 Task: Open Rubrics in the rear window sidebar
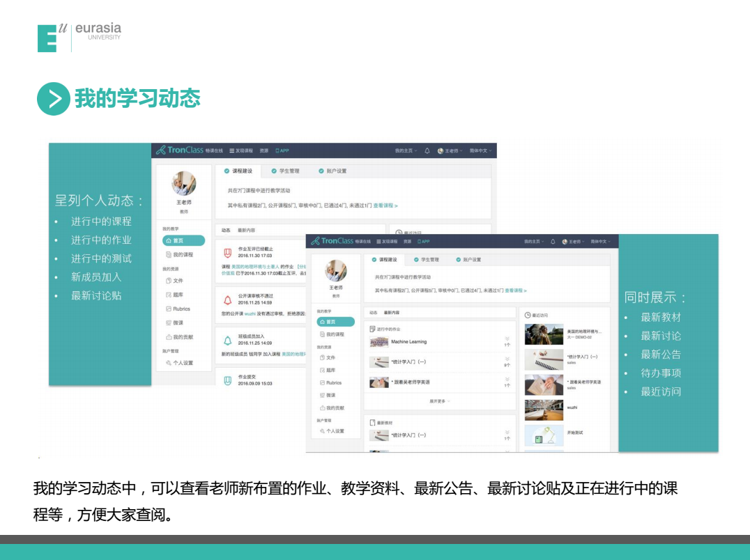pos(178,309)
